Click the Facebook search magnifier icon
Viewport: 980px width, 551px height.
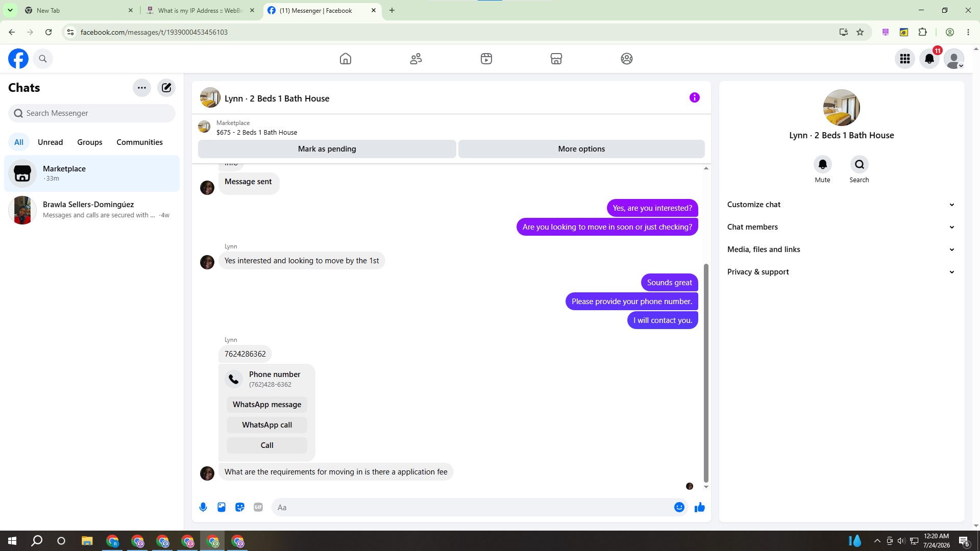43,59
